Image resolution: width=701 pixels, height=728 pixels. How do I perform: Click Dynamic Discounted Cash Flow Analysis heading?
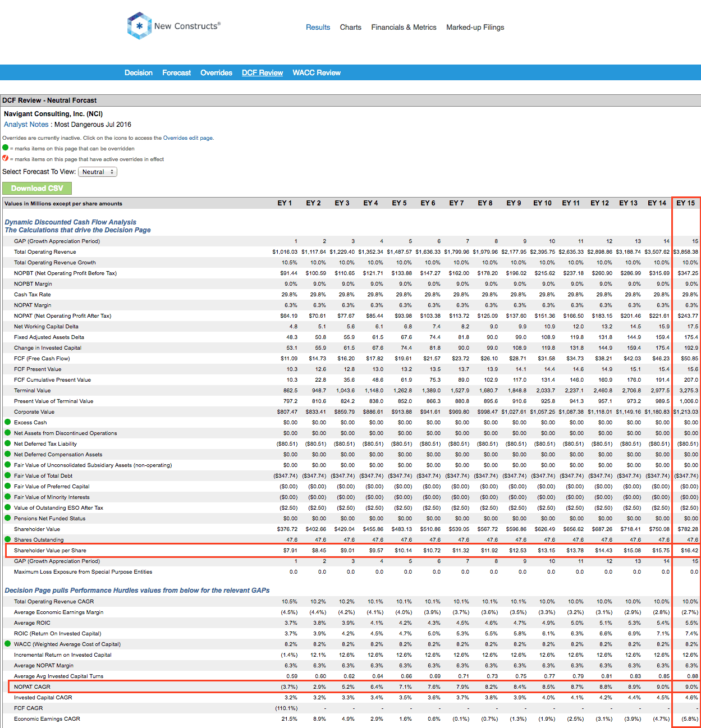[70, 222]
